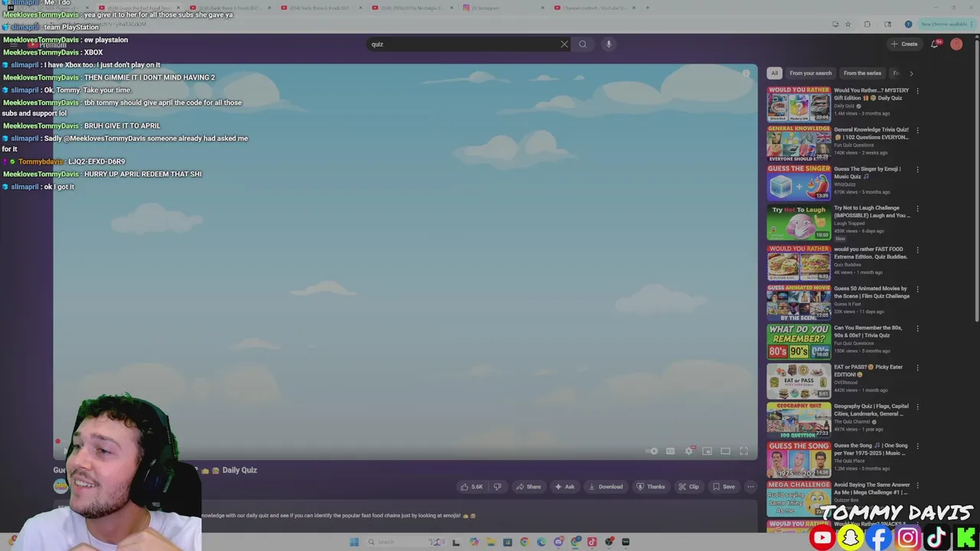The image size is (980, 551).
Task: Open File Explorer from the taskbar
Action: pyautogui.click(x=491, y=542)
